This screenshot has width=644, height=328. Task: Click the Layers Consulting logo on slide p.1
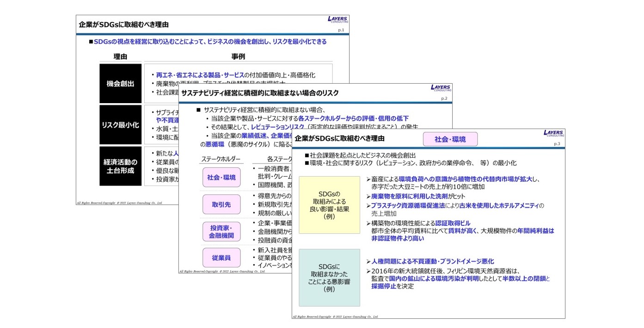(x=338, y=19)
